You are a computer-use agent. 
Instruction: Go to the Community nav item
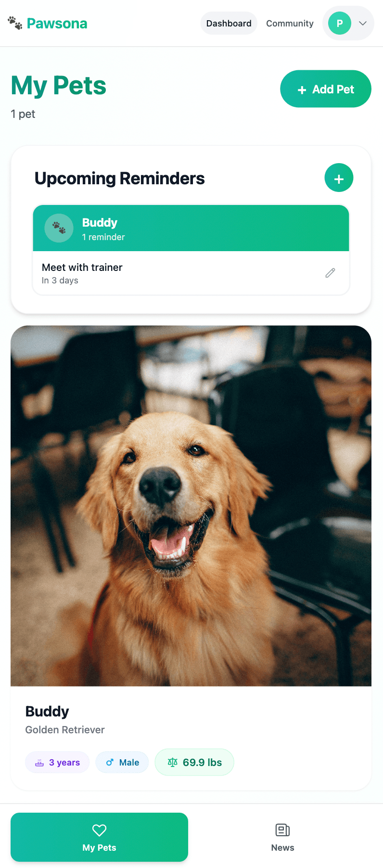click(x=290, y=23)
